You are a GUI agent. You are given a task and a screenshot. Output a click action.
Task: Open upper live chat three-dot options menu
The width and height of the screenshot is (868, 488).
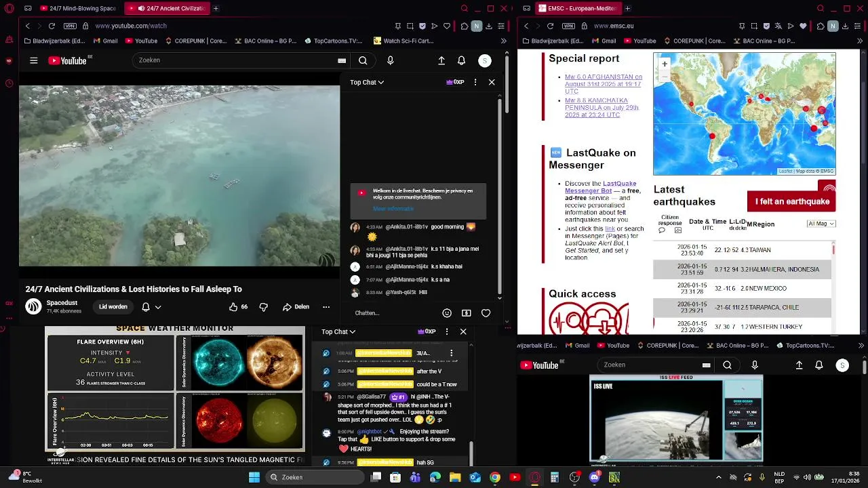(x=475, y=82)
